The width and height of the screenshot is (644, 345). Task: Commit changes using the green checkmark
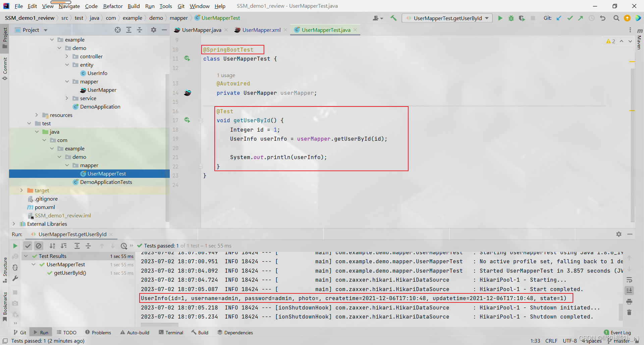570,18
